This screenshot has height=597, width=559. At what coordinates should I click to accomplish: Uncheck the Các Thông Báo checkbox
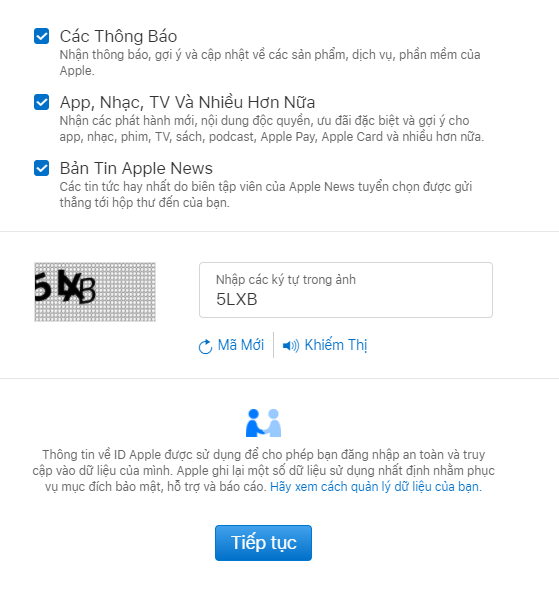tap(42, 36)
